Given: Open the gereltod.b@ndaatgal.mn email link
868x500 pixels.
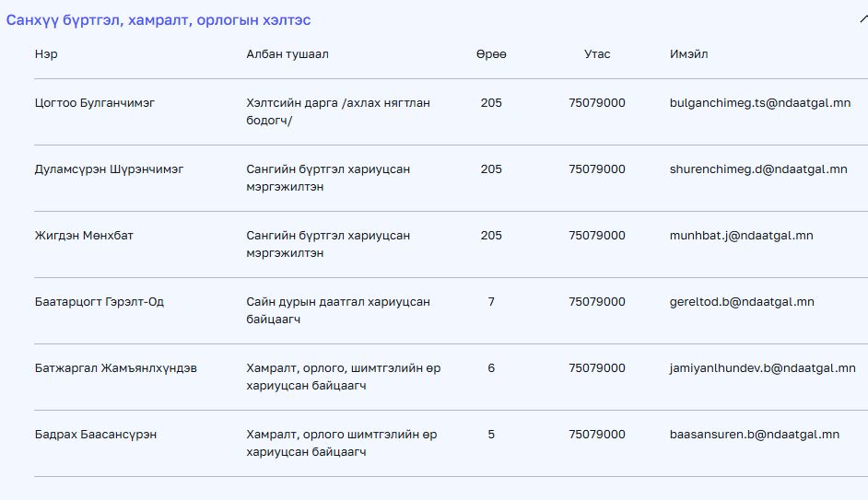Looking at the screenshot, I should click(742, 302).
